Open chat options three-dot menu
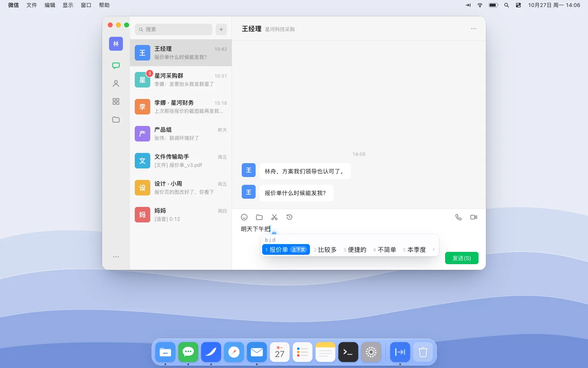Screen dimensions: 588x368 click(474, 29)
